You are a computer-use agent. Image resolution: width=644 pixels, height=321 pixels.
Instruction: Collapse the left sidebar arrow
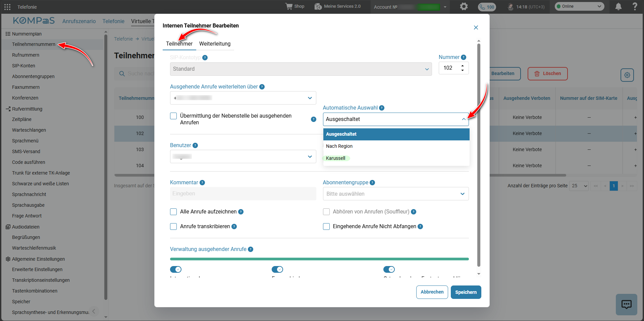pos(94,311)
